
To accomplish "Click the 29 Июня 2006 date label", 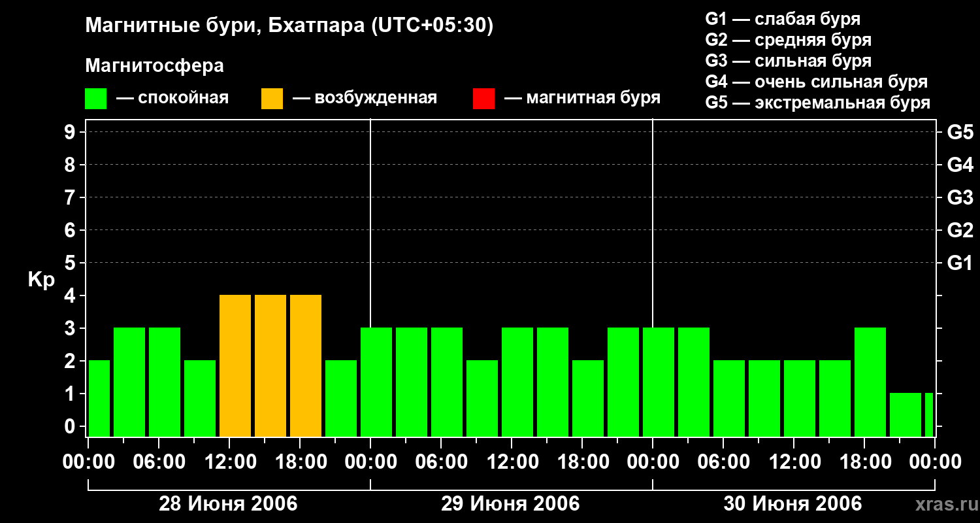I will tap(510, 504).
